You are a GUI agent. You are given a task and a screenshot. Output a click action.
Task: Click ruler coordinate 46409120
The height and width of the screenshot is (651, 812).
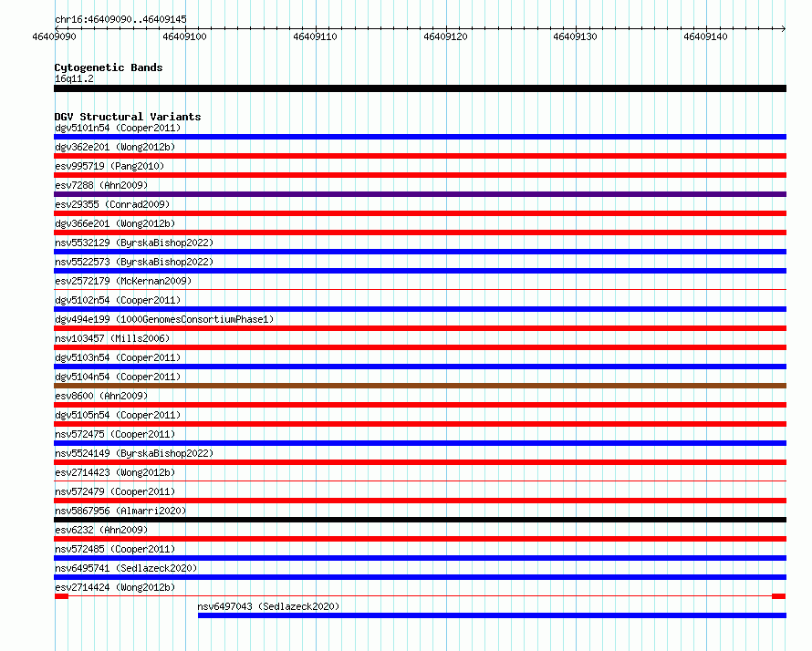click(x=445, y=36)
